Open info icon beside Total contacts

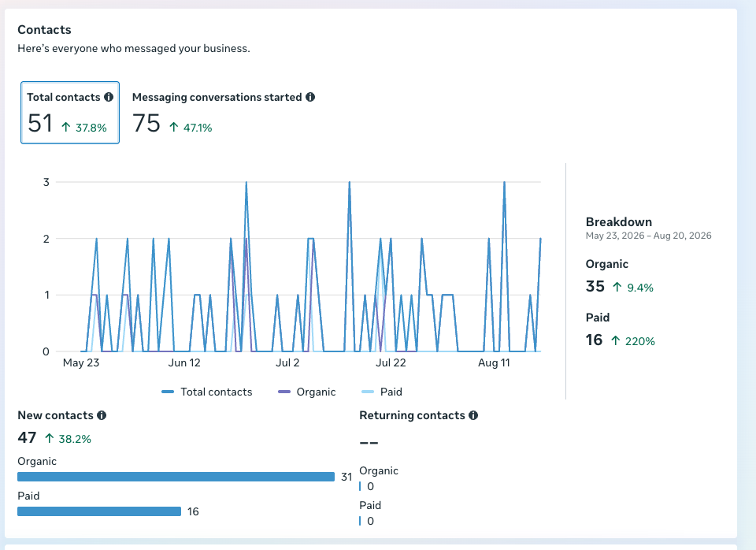point(109,97)
